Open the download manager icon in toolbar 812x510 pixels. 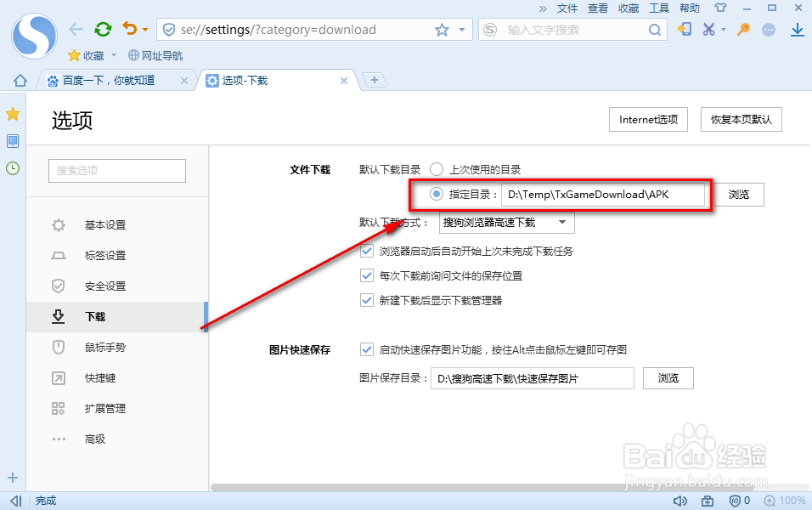click(x=799, y=29)
